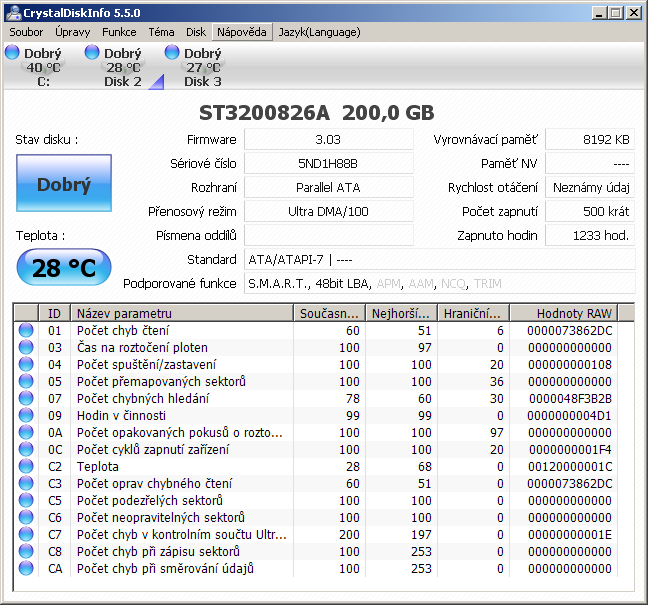Click the grayed-out APM feature label
This screenshot has height=605, width=648.
coord(389,283)
